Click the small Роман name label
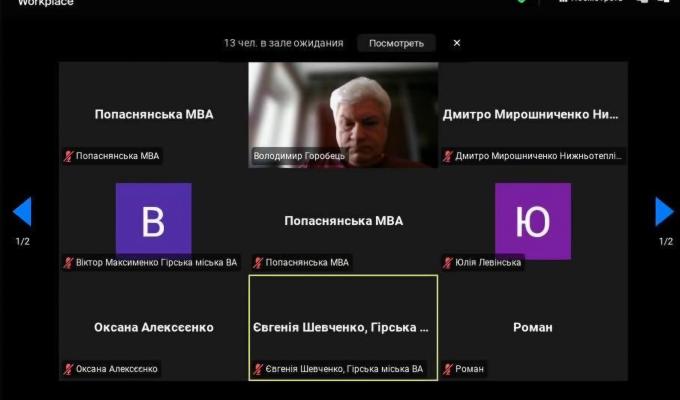This screenshot has width=680, height=400. pyautogui.click(x=469, y=369)
